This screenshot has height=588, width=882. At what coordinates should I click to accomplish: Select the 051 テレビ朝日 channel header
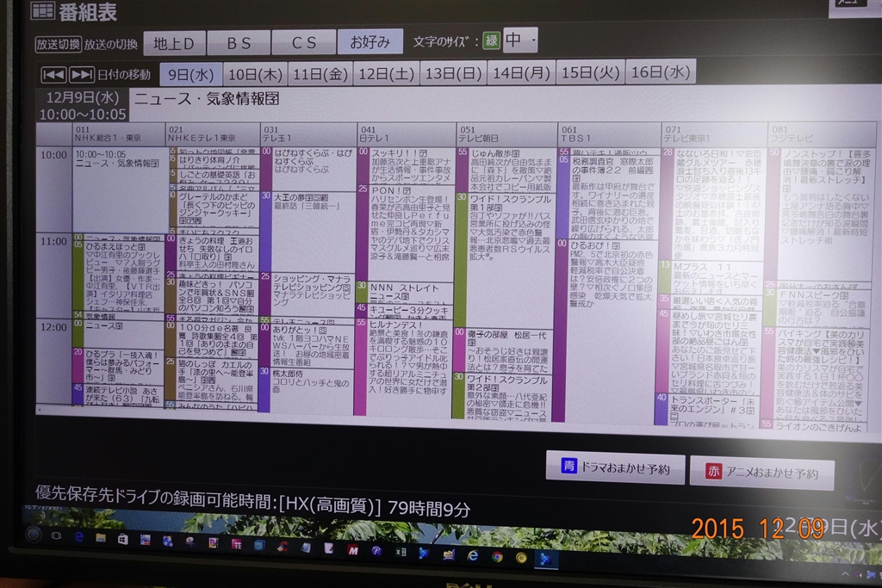coord(506,133)
